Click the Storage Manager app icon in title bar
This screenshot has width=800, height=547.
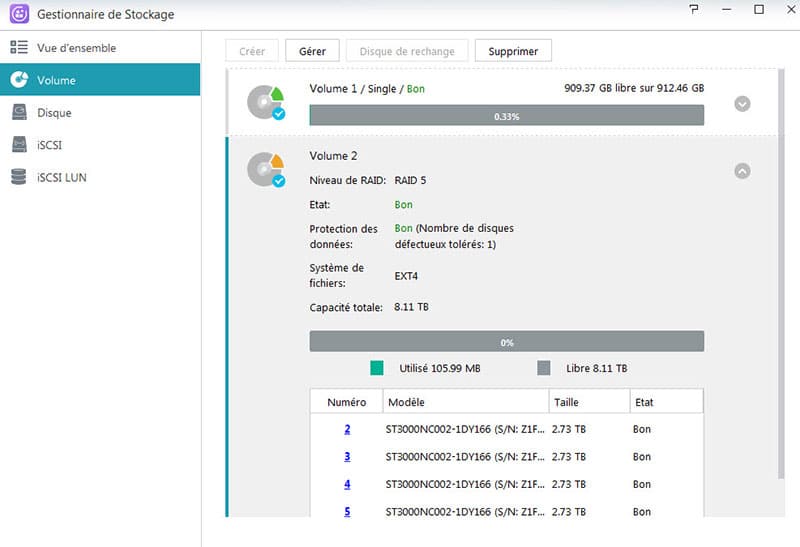click(19, 13)
